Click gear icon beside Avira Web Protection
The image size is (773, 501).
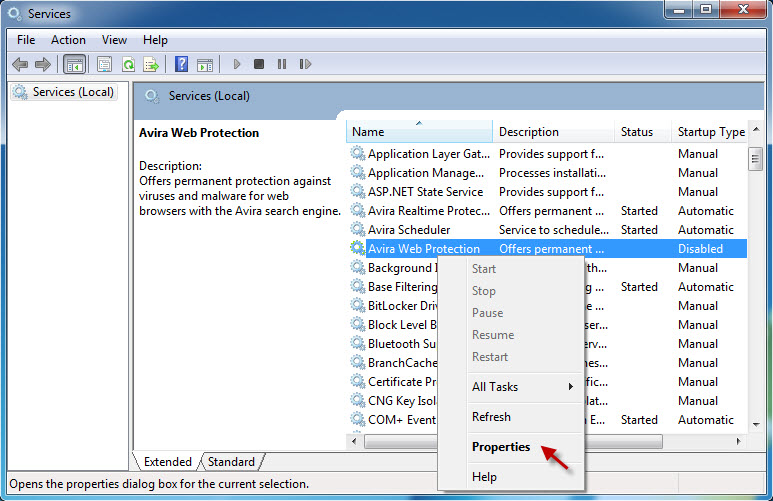coord(357,248)
